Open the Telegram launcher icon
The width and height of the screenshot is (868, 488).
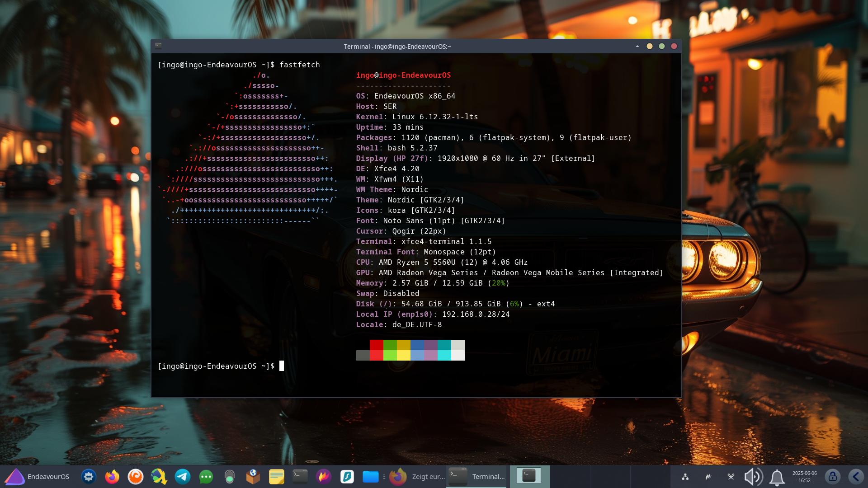click(x=183, y=477)
